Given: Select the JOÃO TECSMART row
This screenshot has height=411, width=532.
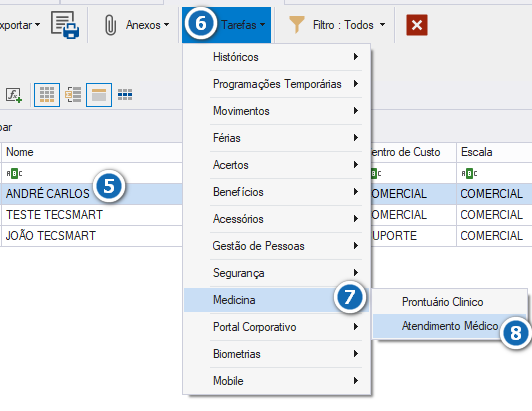Looking at the screenshot, I should (x=92, y=236).
